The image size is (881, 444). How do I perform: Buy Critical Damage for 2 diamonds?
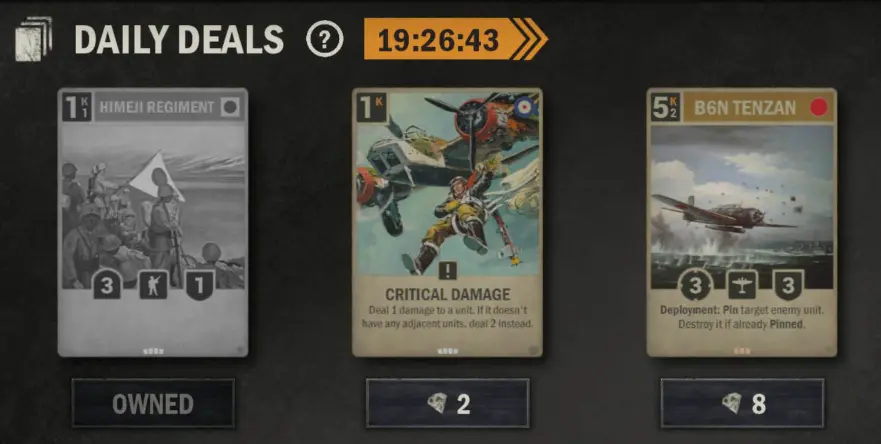click(x=447, y=403)
